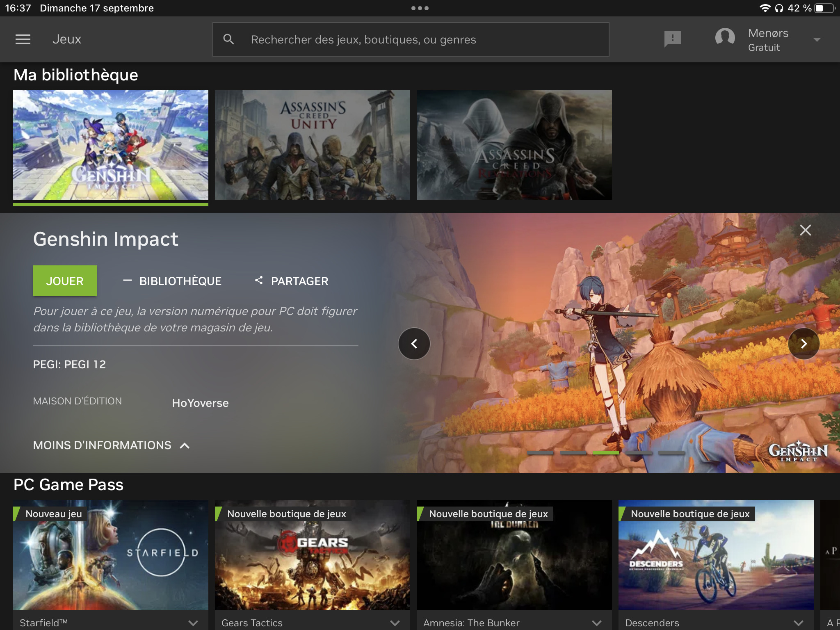Viewport: 840px width, 630px height.
Task: Jump to first carousel slide indicator
Action: 541,453
